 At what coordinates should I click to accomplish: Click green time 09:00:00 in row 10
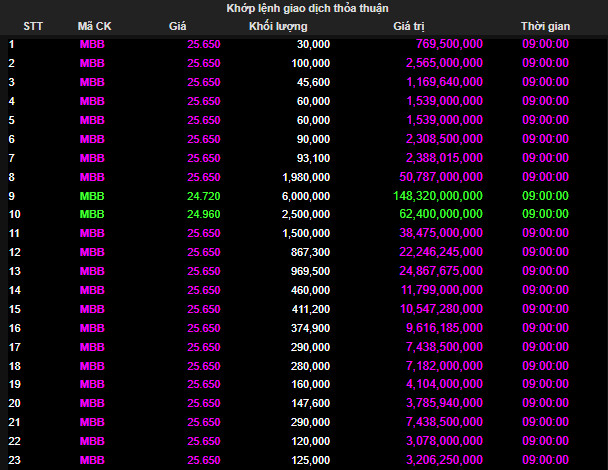pos(545,214)
